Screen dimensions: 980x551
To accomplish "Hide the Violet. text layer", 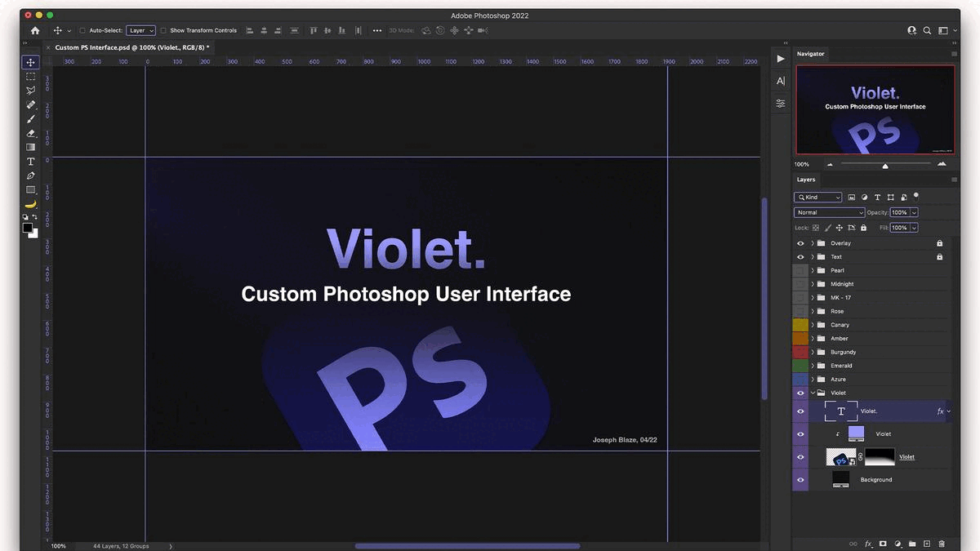I will pos(800,411).
